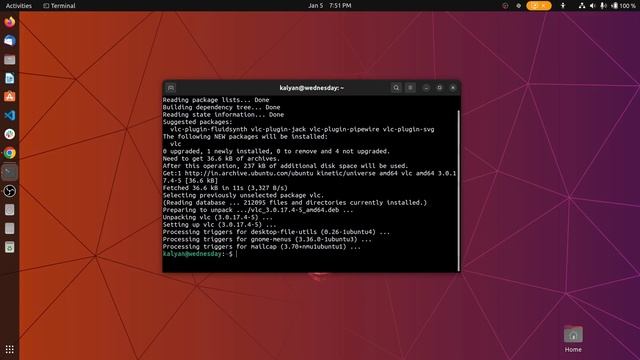The image size is (640, 360).
Task: Show Applications grid at dock bottom
Action: (10, 349)
